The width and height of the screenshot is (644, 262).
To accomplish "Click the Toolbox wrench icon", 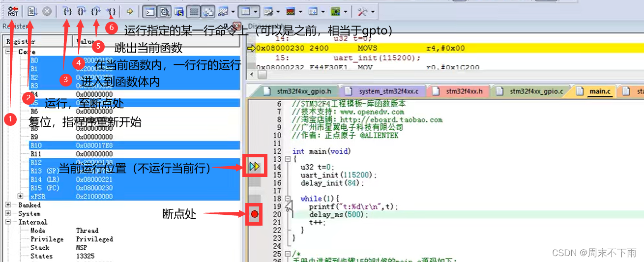I will click(363, 11).
